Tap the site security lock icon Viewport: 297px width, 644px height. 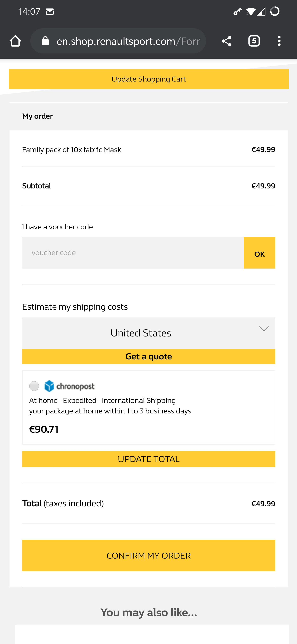coord(45,41)
